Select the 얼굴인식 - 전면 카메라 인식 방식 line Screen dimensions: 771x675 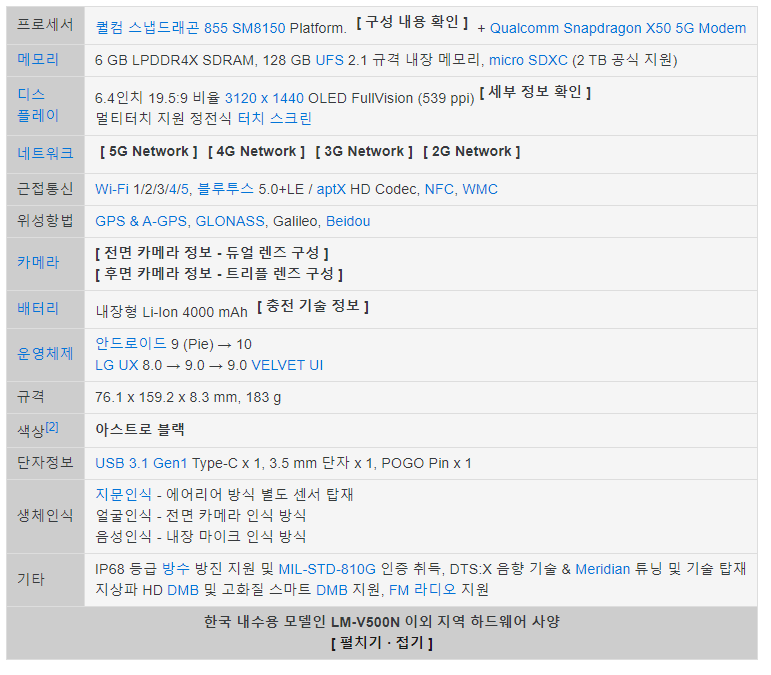click(x=201, y=515)
